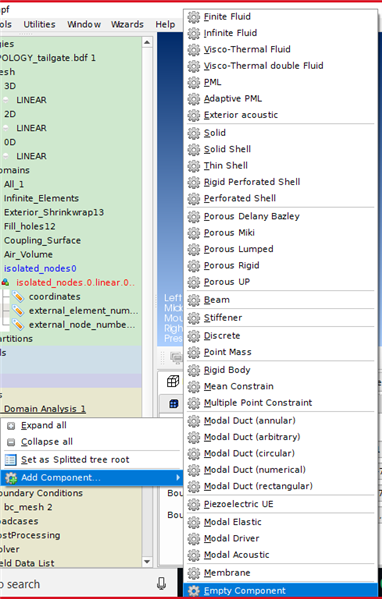Open the Wizards menu
Screen dimensions: 382x599
[x=127, y=24]
